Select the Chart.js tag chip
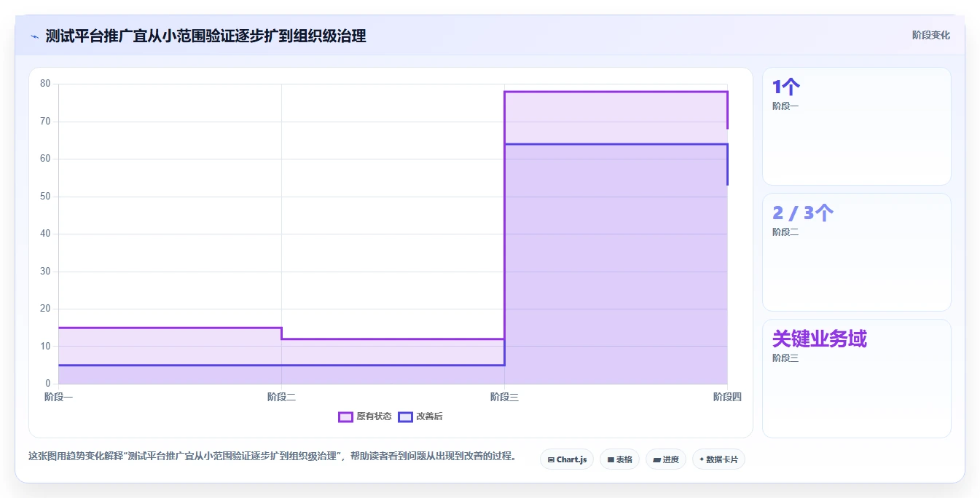Viewport: 980px width, 498px height. (x=567, y=459)
